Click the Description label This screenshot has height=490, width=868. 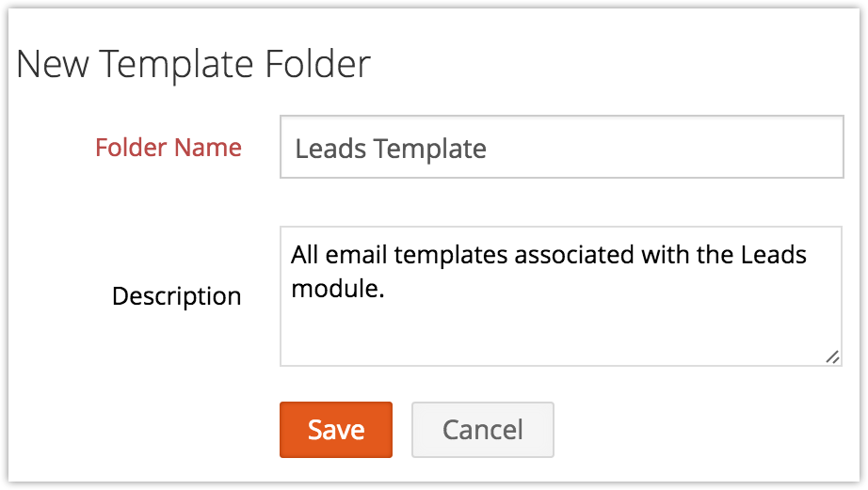coord(176,296)
